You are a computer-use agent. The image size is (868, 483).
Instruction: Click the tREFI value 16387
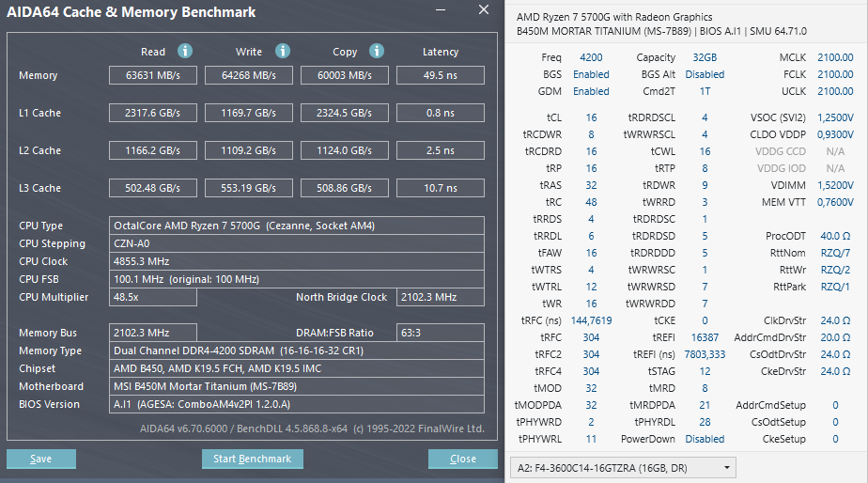coord(705,337)
